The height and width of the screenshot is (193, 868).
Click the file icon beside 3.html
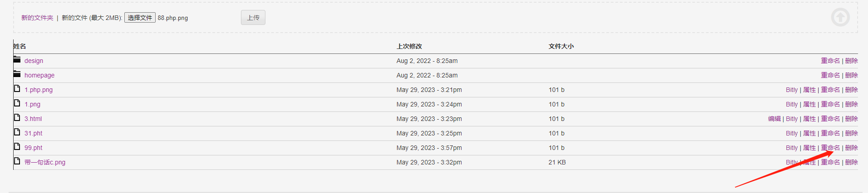pos(17,117)
